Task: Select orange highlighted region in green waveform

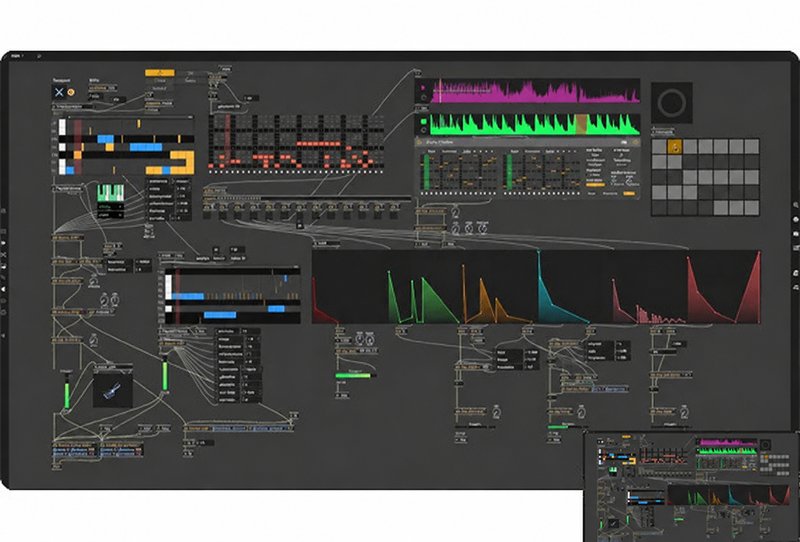Action: click(x=581, y=125)
